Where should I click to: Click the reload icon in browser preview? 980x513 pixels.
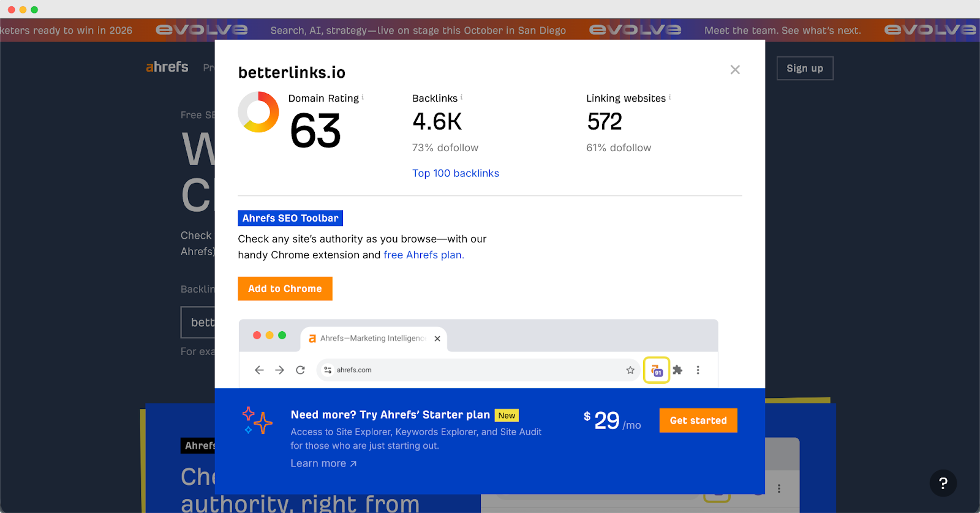pos(300,370)
